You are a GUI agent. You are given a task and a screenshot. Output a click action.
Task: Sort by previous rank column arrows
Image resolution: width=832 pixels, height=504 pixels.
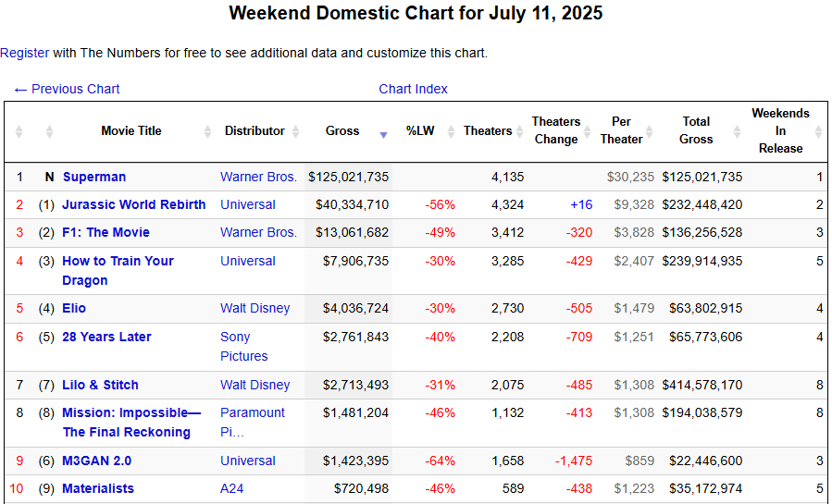[x=49, y=131]
